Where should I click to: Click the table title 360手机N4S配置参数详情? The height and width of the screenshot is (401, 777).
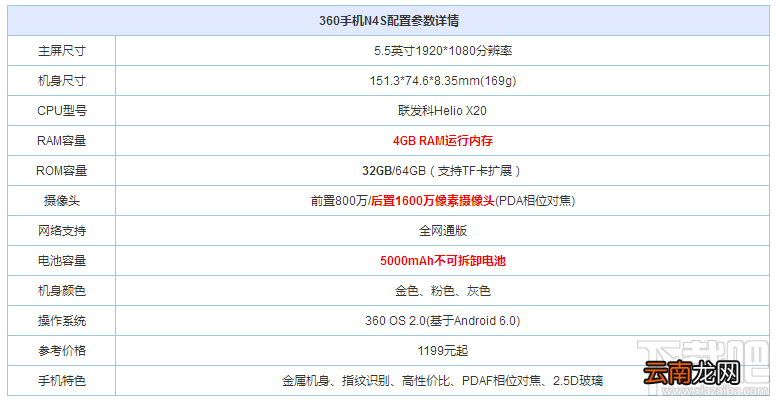(x=388, y=21)
